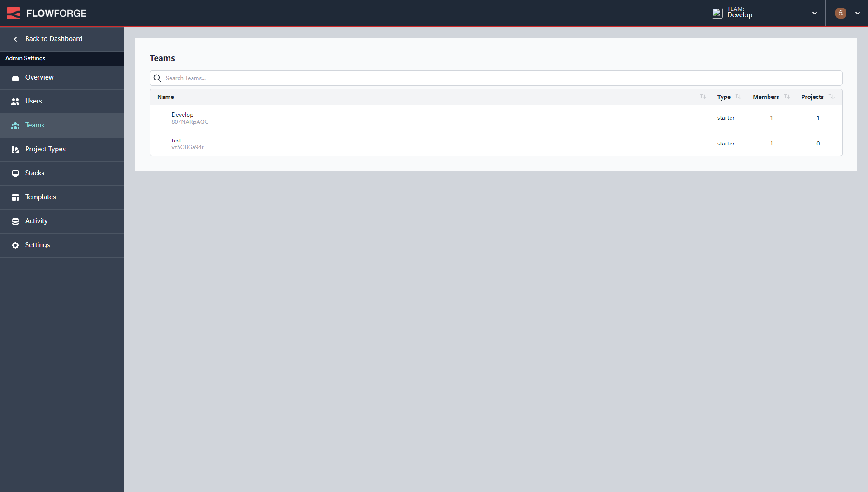Click the Activity database icon
Image resolution: width=868 pixels, height=492 pixels.
(x=15, y=221)
